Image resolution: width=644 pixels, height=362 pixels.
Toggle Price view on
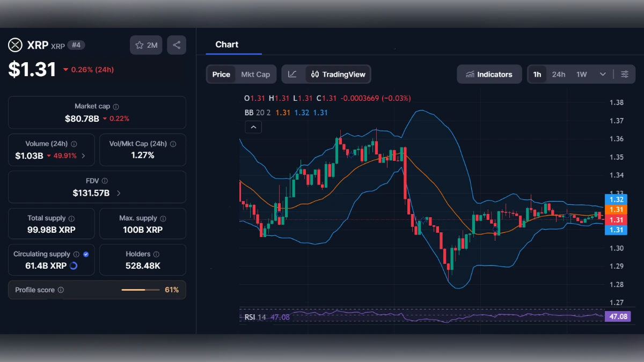[x=221, y=74]
